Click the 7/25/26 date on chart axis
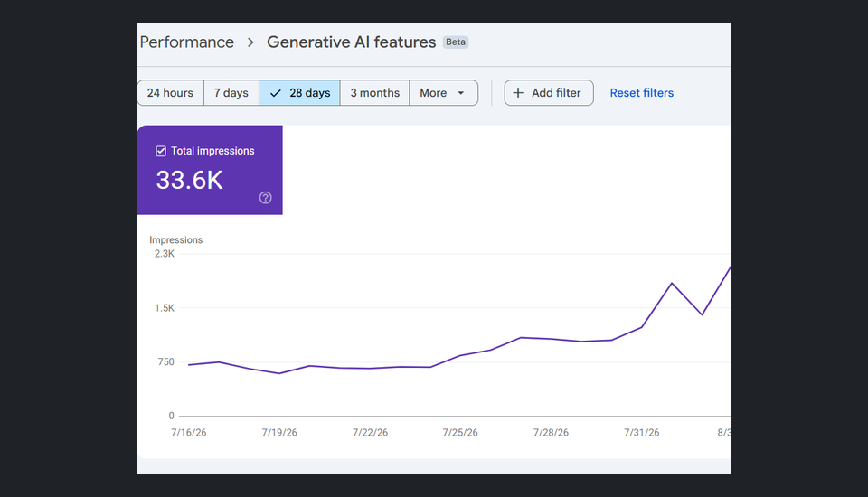The width and height of the screenshot is (868, 497). (x=460, y=432)
